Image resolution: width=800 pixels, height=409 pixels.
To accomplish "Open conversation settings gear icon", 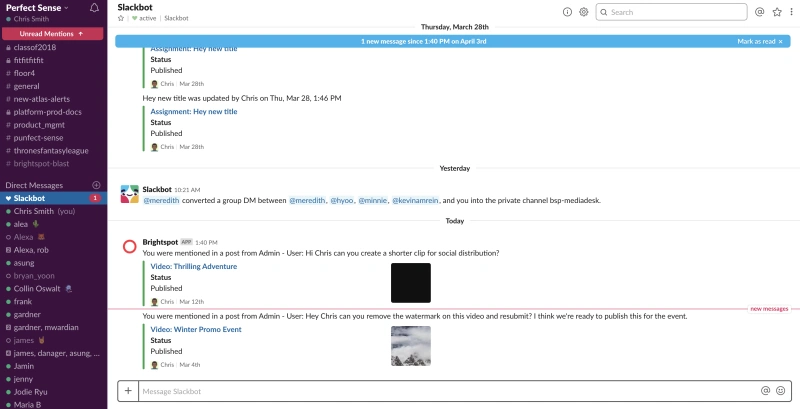I will [x=584, y=12].
